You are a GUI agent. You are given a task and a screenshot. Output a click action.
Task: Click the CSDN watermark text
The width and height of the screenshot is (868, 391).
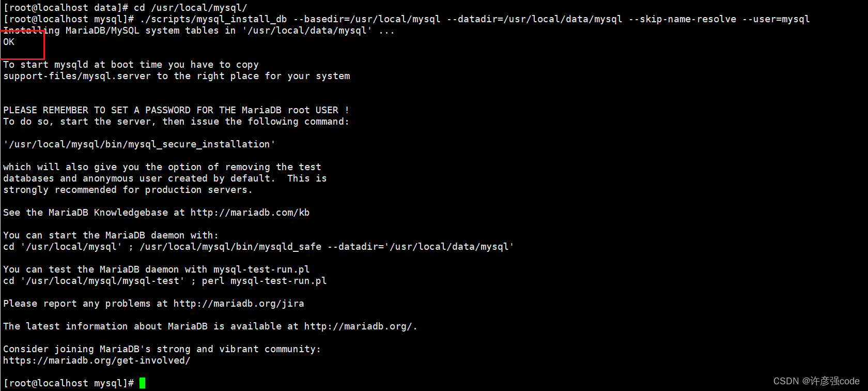coord(816,381)
